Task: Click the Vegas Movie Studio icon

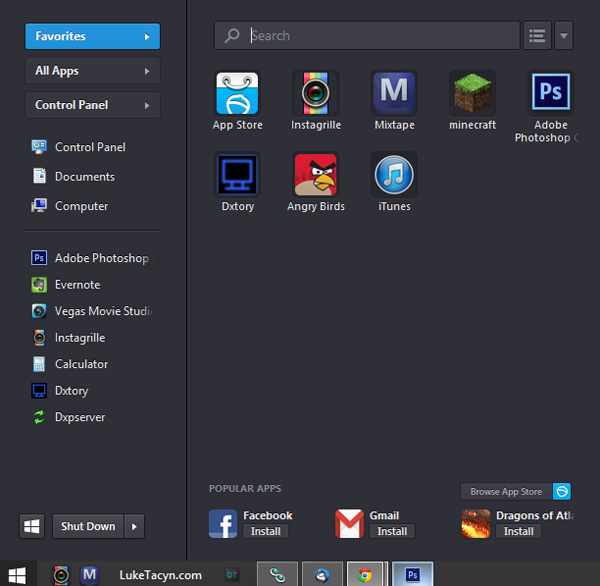Action: [39, 311]
